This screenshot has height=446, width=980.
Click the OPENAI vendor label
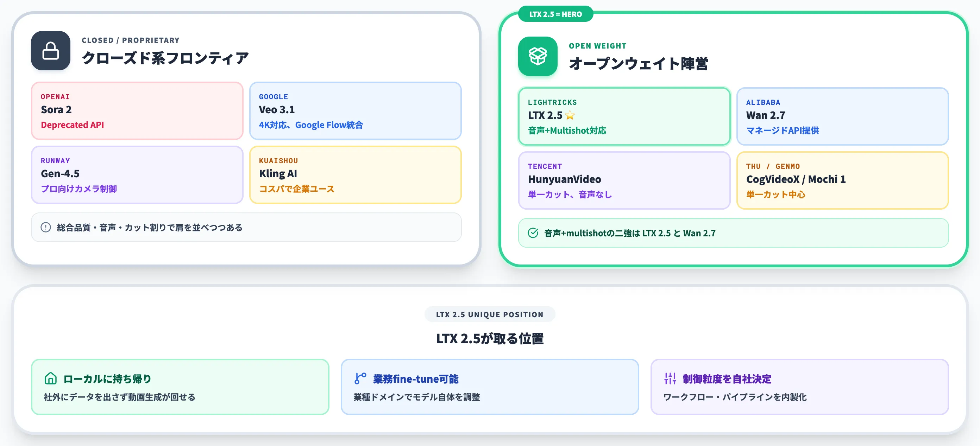[55, 97]
